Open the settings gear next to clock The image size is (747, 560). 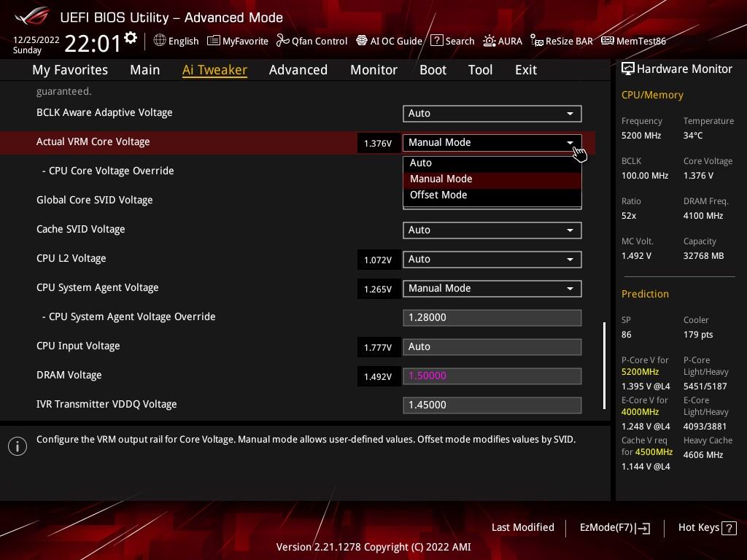pyautogui.click(x=131, y=38)
